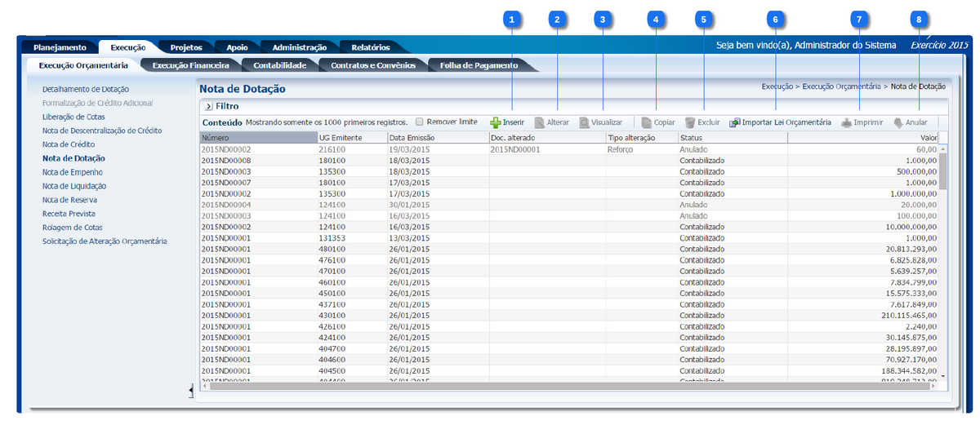Click the Imprimir printer icon
This screenshot has height=425, width=980.
pyautogui.click(x=847, y=122)
